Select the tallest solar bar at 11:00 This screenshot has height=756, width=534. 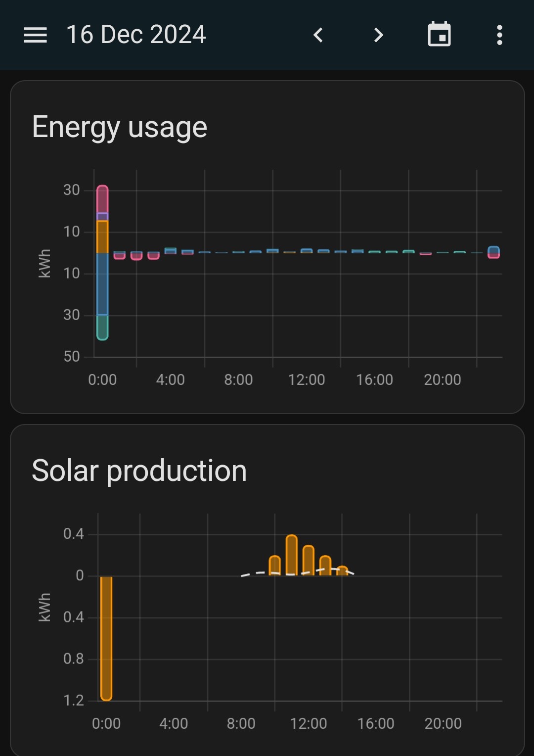click(x=292, y=555)
